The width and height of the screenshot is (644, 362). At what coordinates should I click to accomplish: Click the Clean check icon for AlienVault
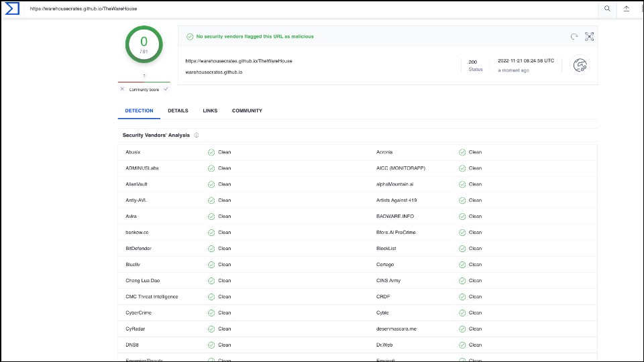211,184
